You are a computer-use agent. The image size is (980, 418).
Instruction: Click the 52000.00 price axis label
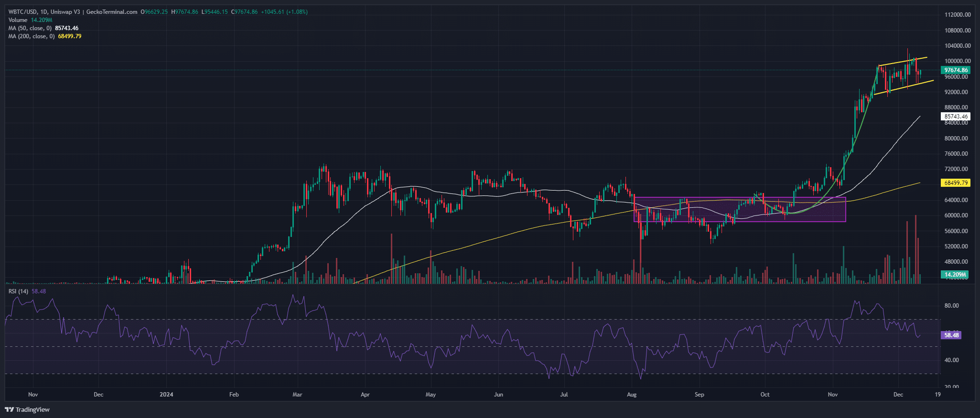pos(956,247)
